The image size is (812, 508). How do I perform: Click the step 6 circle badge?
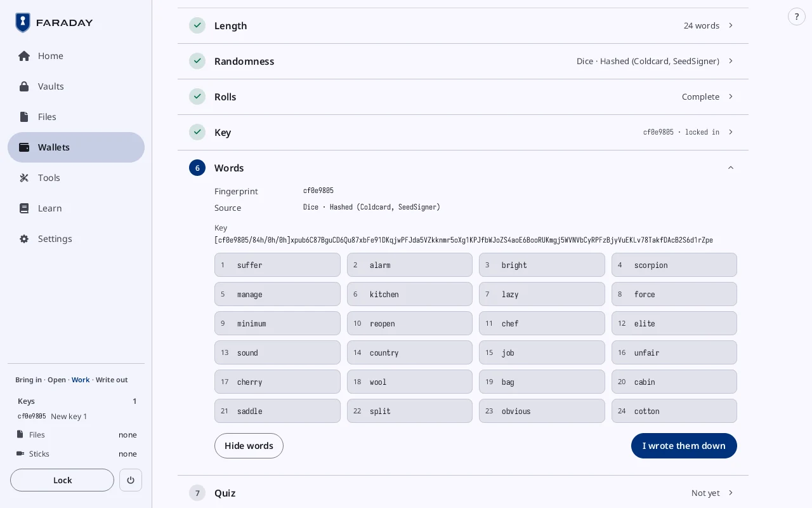[197, 168]
